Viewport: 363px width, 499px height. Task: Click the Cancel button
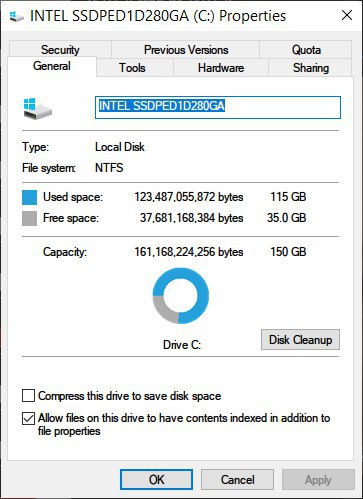click(237, 480)
